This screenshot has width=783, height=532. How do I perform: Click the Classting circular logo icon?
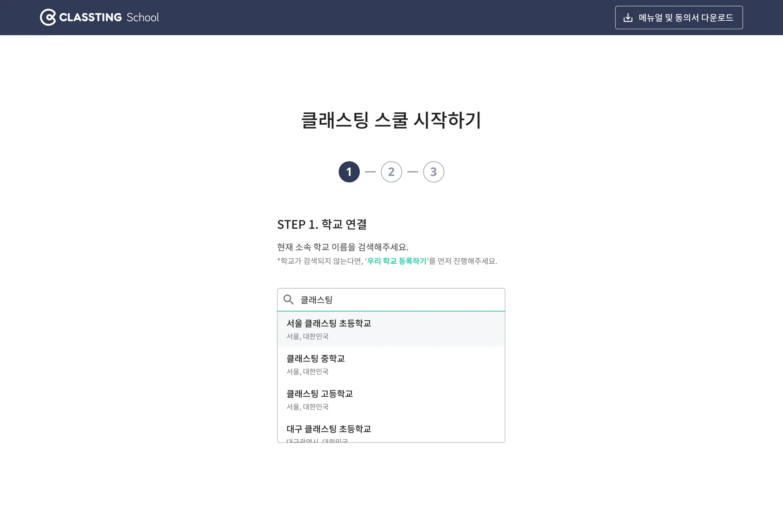click(48, 17)
